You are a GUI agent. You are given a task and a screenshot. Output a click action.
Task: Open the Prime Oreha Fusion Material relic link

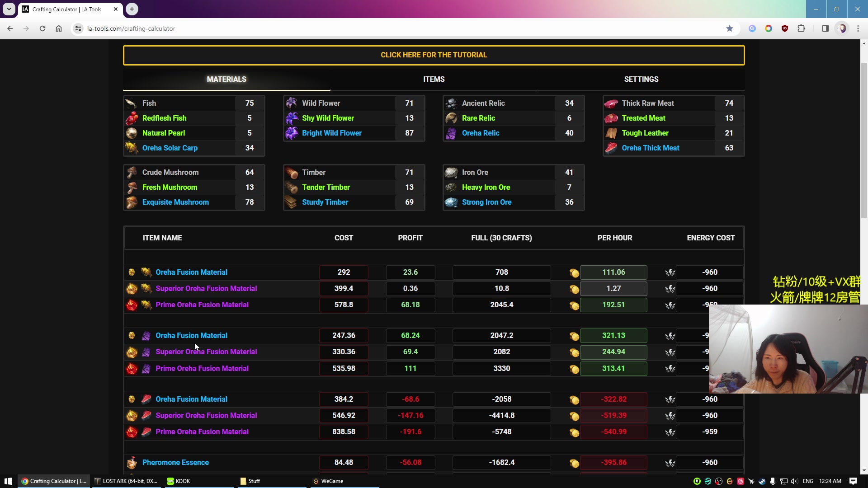pos(202,368)
